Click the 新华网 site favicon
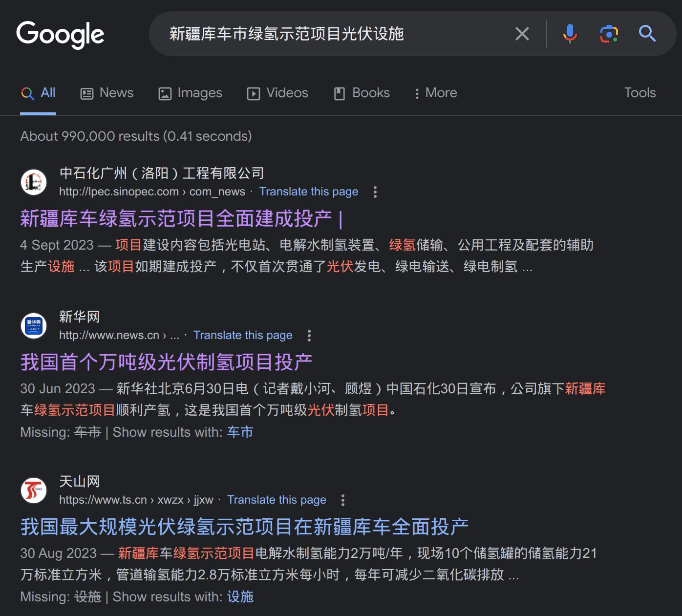This screenshot has height=616, width=682. coord(34,325)
